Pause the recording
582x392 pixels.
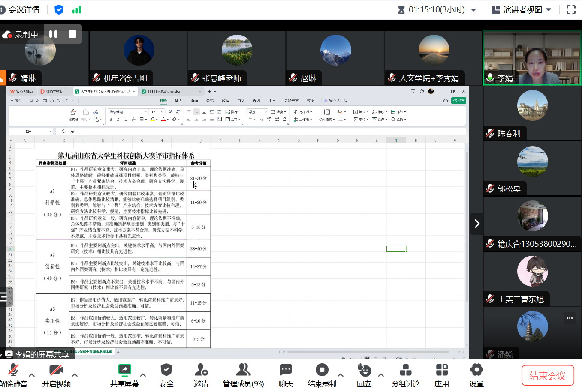click(53, 34)
